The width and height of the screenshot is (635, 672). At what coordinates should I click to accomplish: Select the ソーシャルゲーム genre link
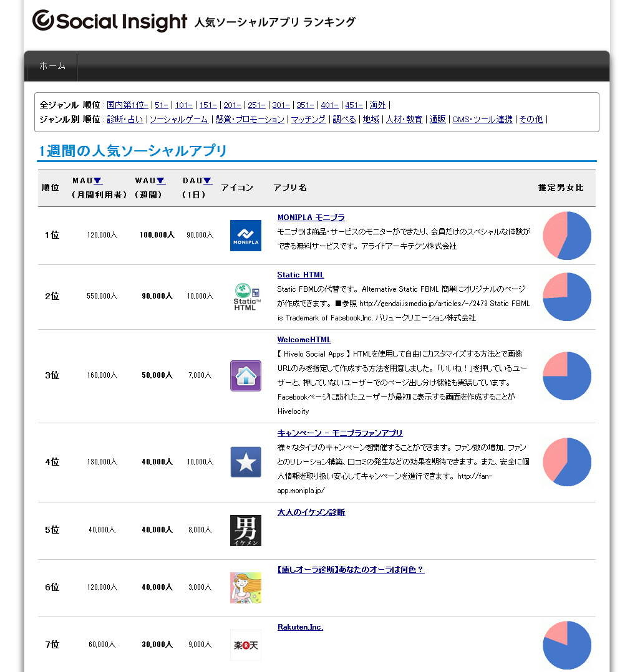coord(179,119)
